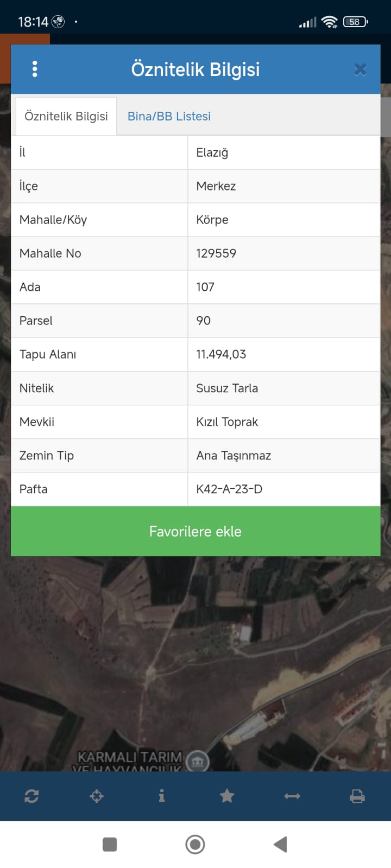Tap the Tapu Alanı value 11.494,03
391x868 pixels.
[x=221, y=354]
